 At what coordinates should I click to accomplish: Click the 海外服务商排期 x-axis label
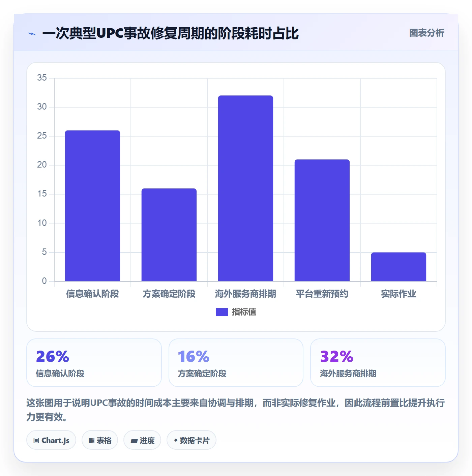pyautogui.click(x=245, y=294)
